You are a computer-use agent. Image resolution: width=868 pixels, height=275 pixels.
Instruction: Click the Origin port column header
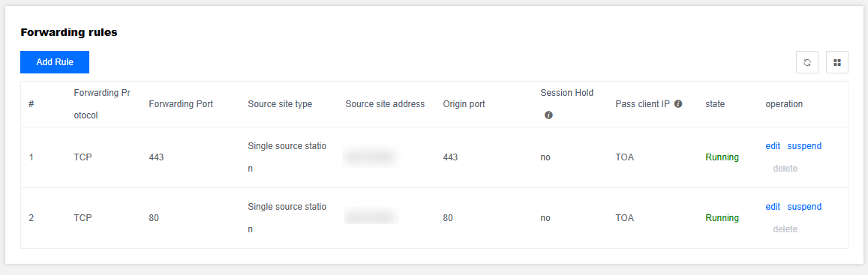464,104
